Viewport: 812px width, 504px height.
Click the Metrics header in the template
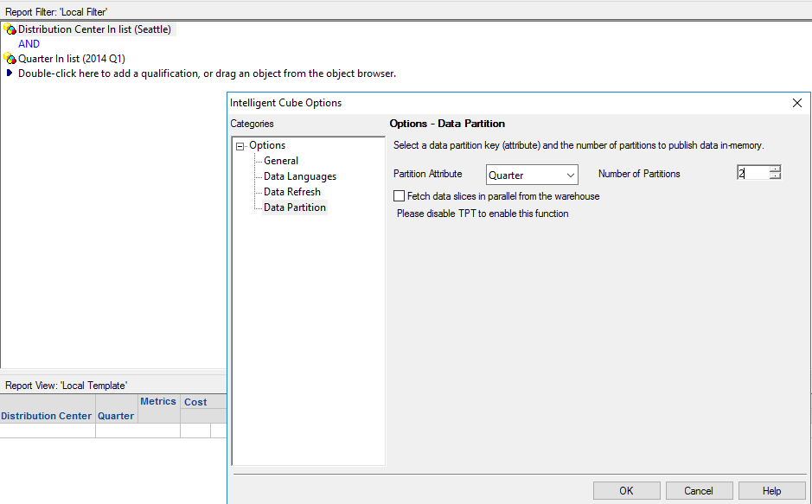pyautogui.click(x=157, y=401)
